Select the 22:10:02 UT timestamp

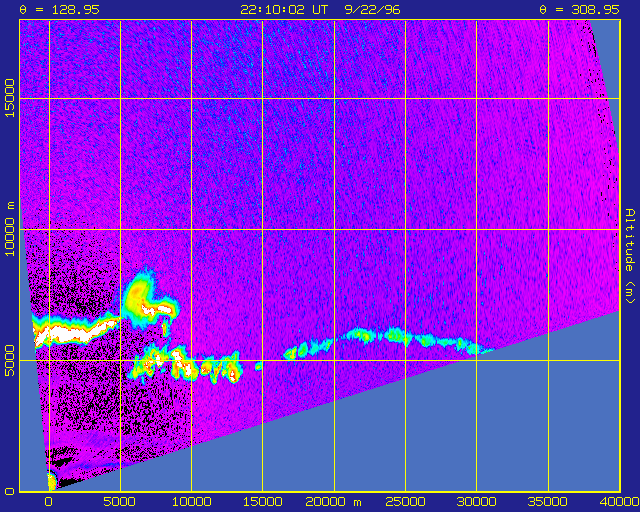(x=284, y=9)
